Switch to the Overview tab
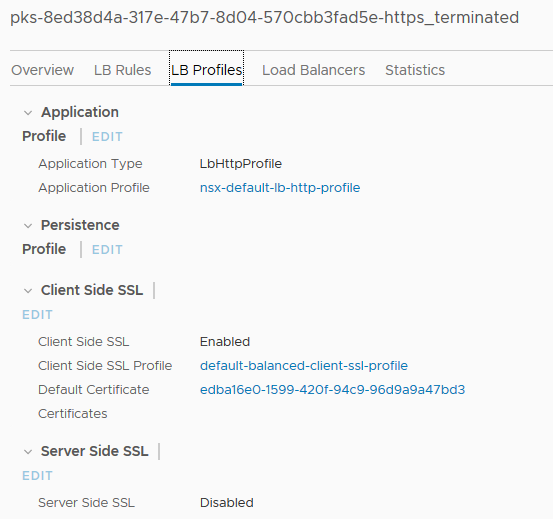Screen dimensions: 553x519 (43, 70)
